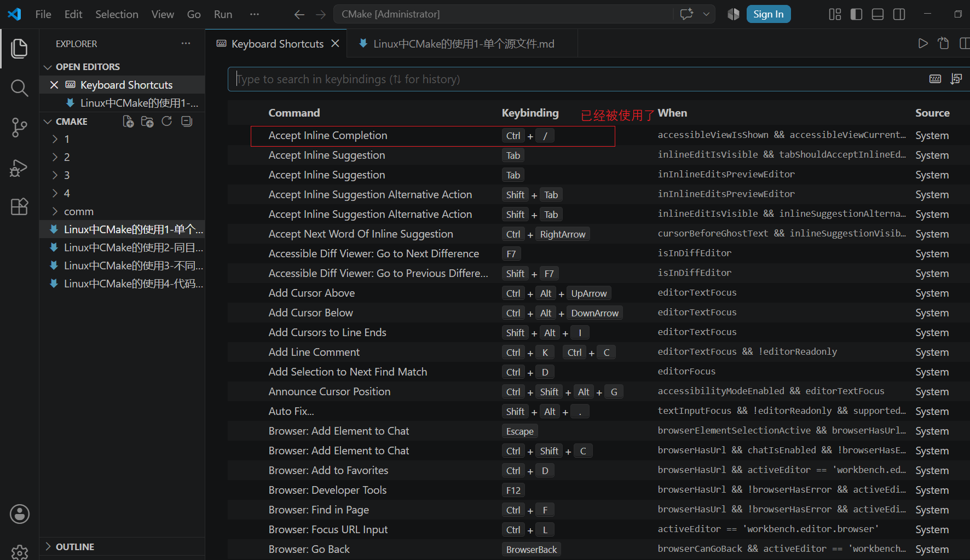This screenshot has width=970, height=560.
Task: Open Linux中CMake的使用3 file in explorer
Action: click(x=123, y=265)
